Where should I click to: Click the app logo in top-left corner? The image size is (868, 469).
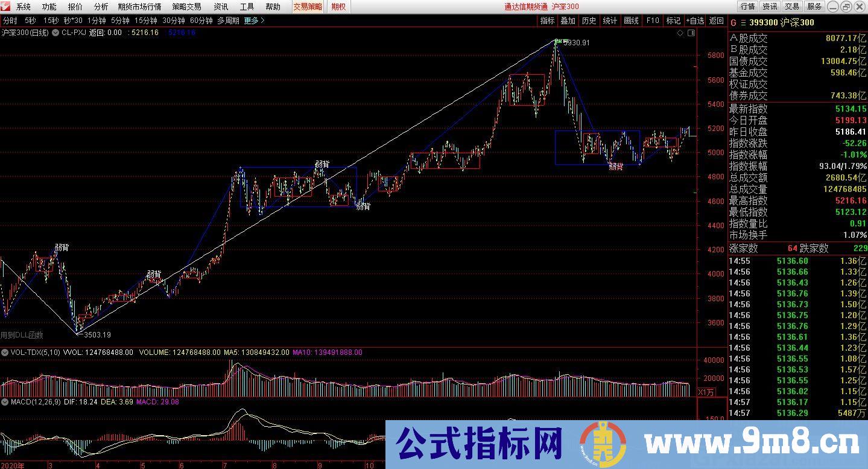pyautogui.click(x=5, y=7)
